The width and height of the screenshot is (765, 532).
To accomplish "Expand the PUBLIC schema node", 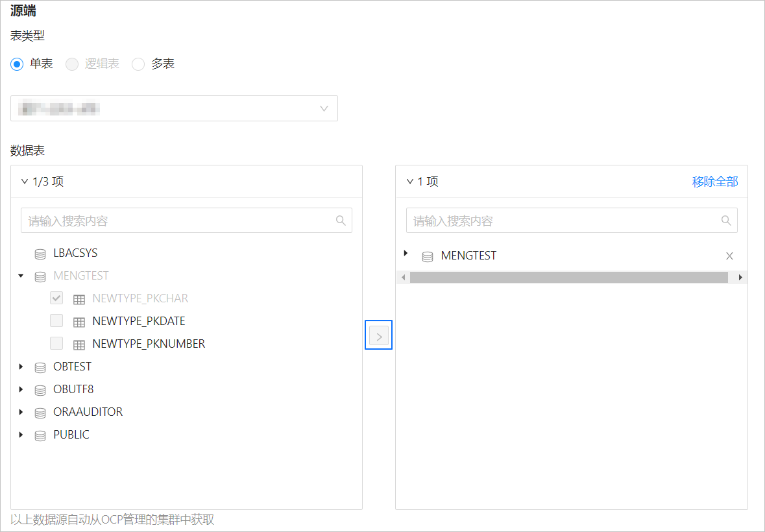I will tap(21, 435).
